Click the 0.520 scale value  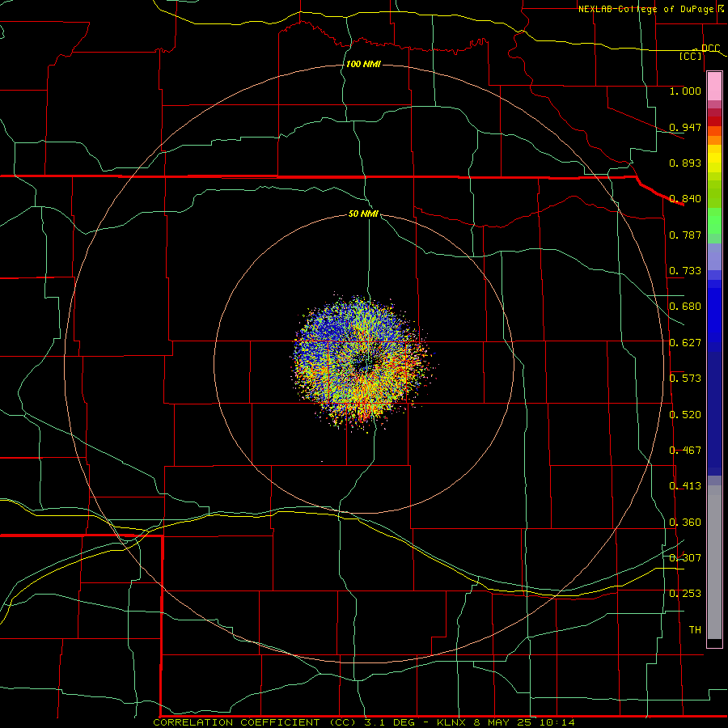(685, 415)
